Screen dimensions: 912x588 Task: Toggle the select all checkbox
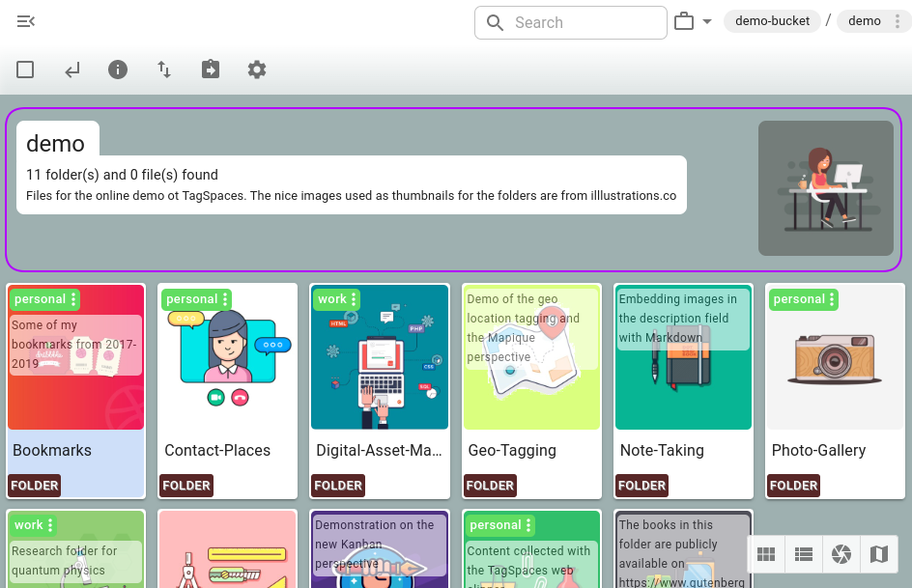26,70
